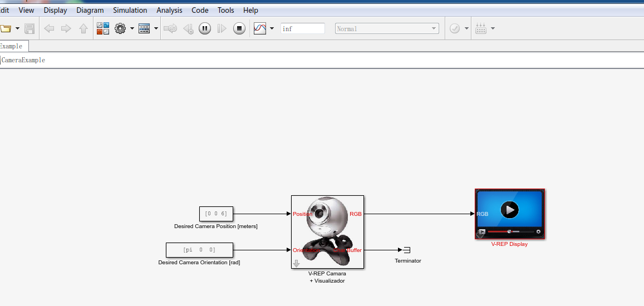Click the Desired Camera Position [meters] label
This screenshot has width=644, height=306.
click(215, 226)
